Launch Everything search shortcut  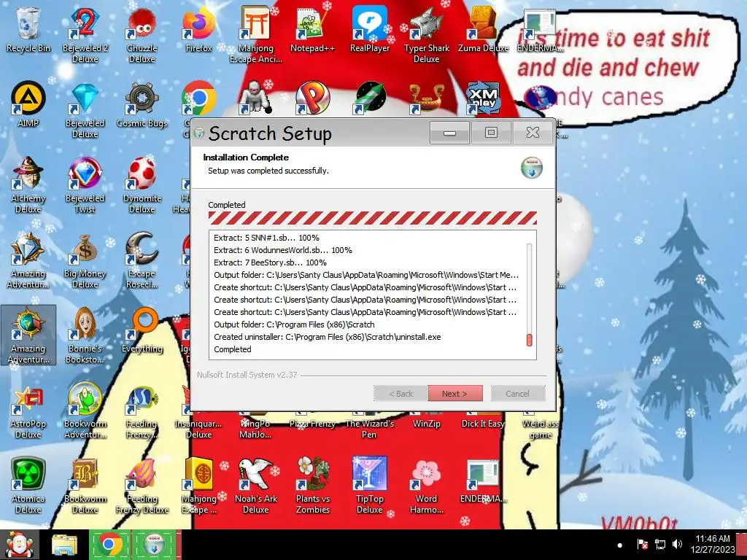(142, 330)
